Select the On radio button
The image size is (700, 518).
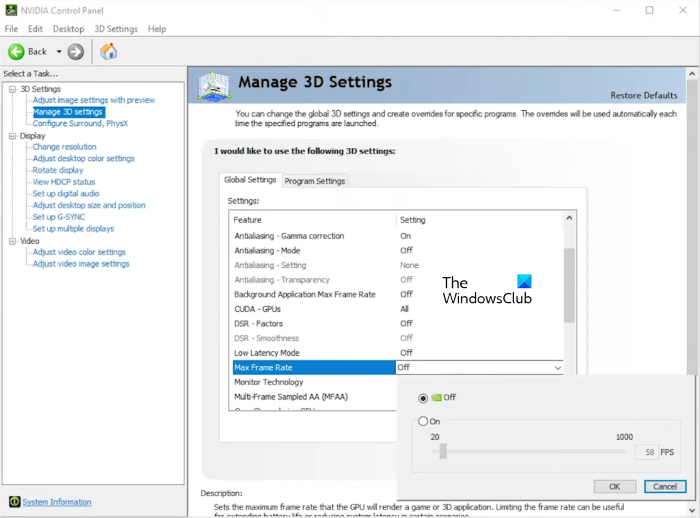point(424,422)
